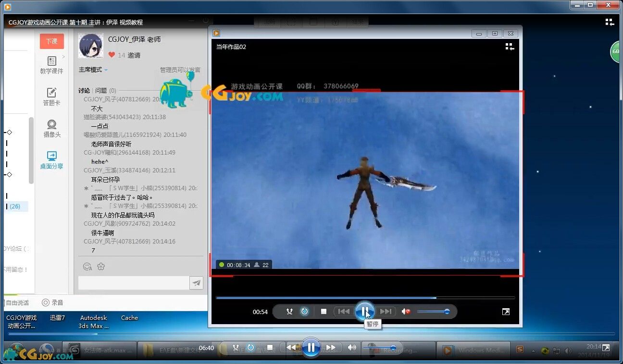Image resolution: width=623 pixels, height=364 pixels.
Task: Click the flower icon beside emoji button
Action: [101, 266]
